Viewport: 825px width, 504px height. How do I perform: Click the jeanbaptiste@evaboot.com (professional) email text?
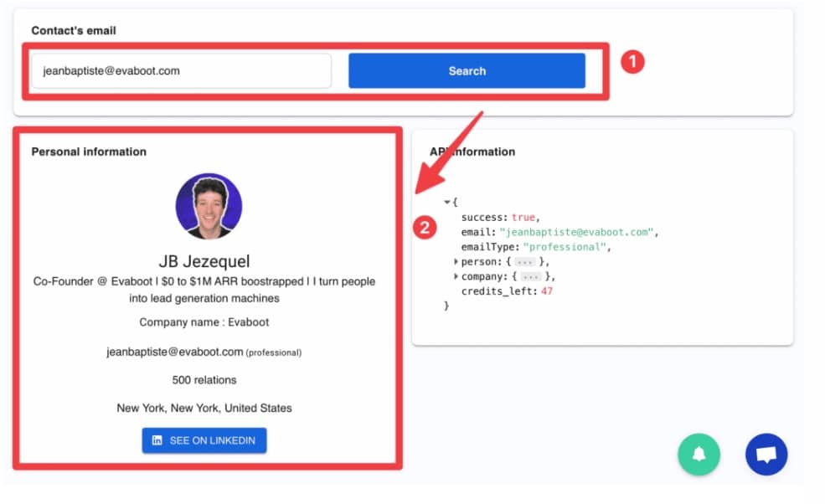204,352
